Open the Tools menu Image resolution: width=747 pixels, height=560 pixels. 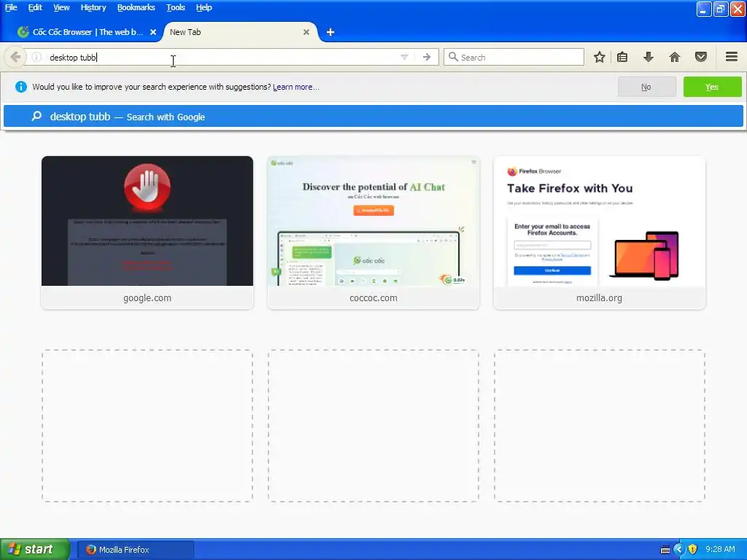[175, 7]
